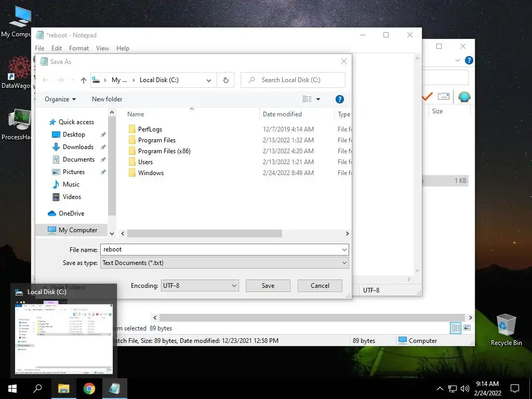Open the Notepad Format menu
The width and height of the screenshot is (532, 399).
point(79,48)
